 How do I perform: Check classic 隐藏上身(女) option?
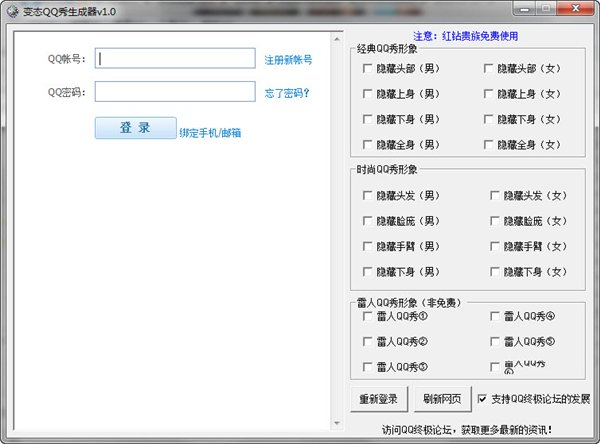(488, 94)
